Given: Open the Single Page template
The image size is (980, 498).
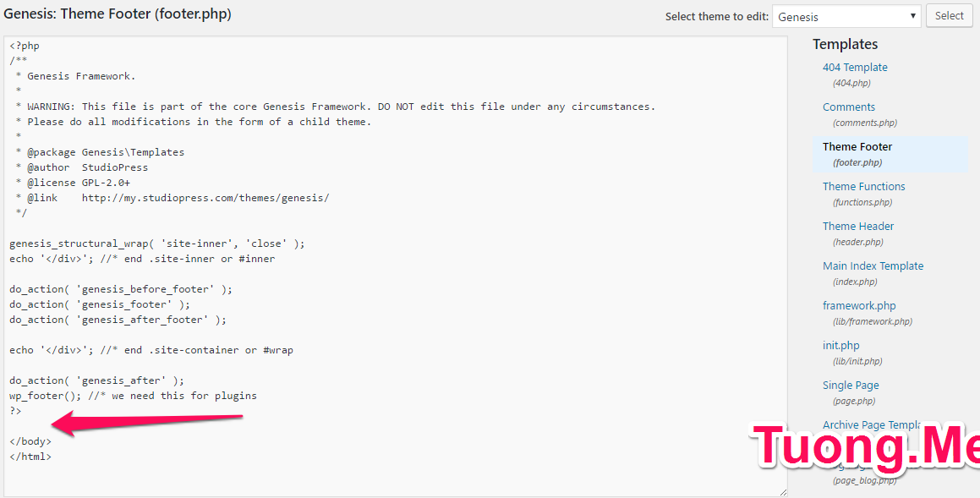Looking at the screenshot, I should [x=850, y=386].
